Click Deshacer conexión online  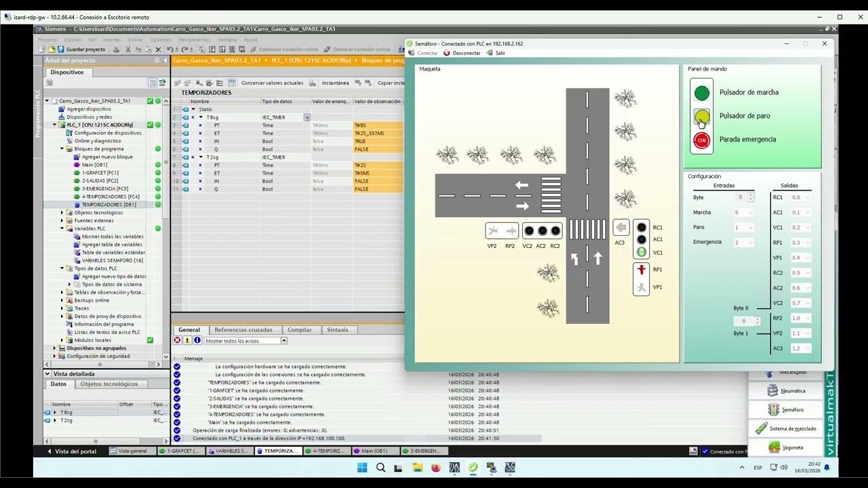pos(357,49)
